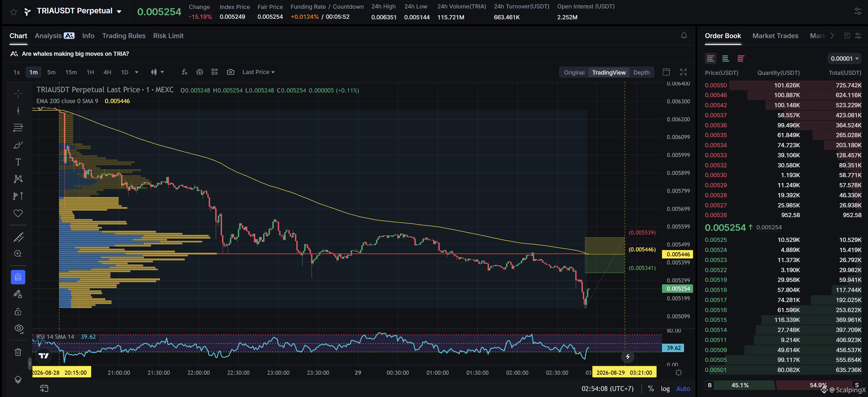Toggle the magnet mode tool
The image size is (868, 397).
pos(18,277)
